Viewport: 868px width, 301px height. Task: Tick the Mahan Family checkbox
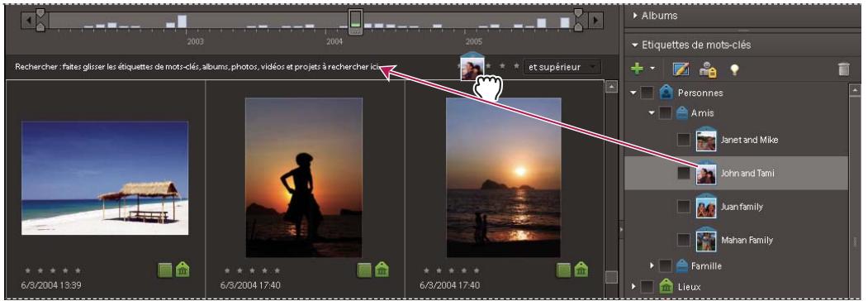coord(684,240)
